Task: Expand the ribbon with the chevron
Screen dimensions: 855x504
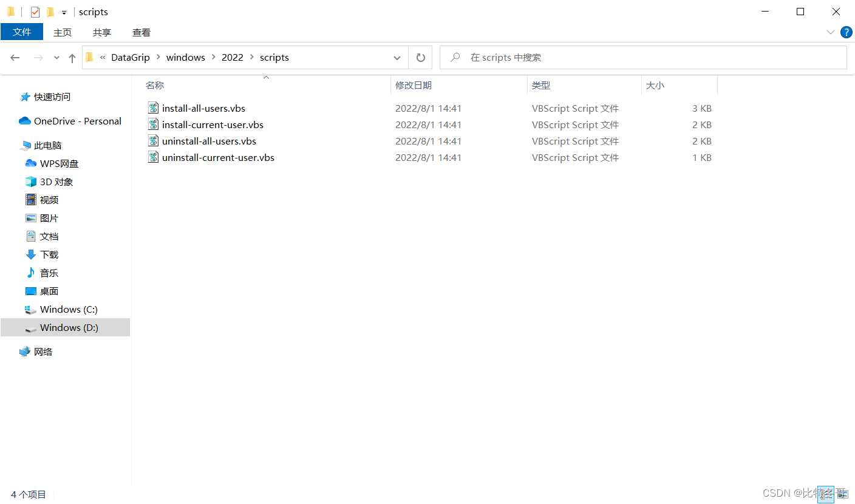Action: 831,32
